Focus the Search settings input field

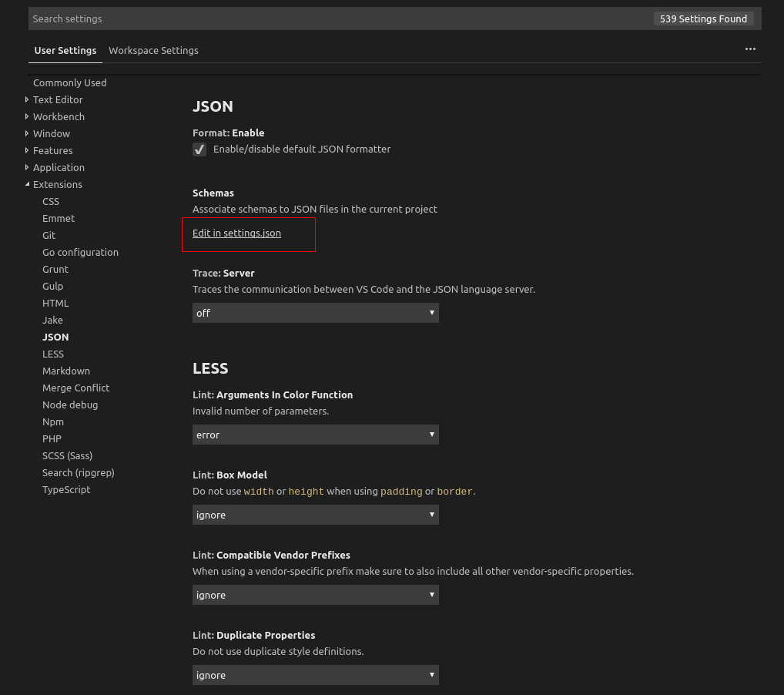click(339, 18)
